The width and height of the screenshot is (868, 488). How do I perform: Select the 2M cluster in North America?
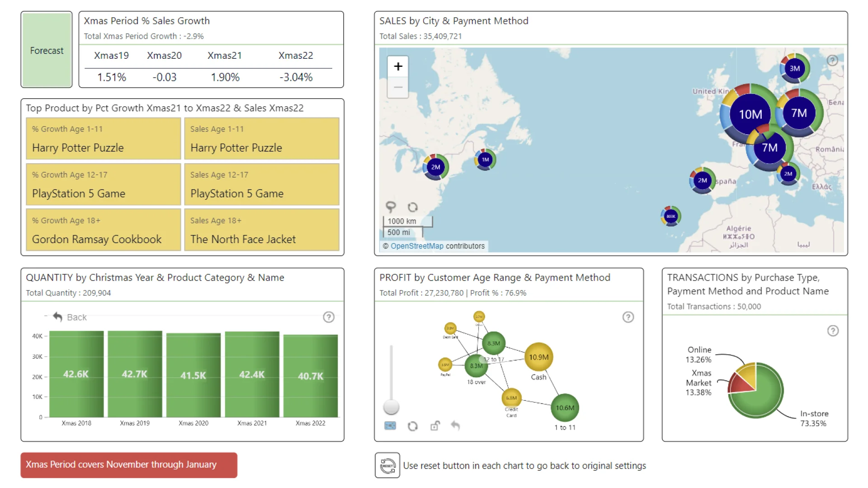[x=435, y=167]
